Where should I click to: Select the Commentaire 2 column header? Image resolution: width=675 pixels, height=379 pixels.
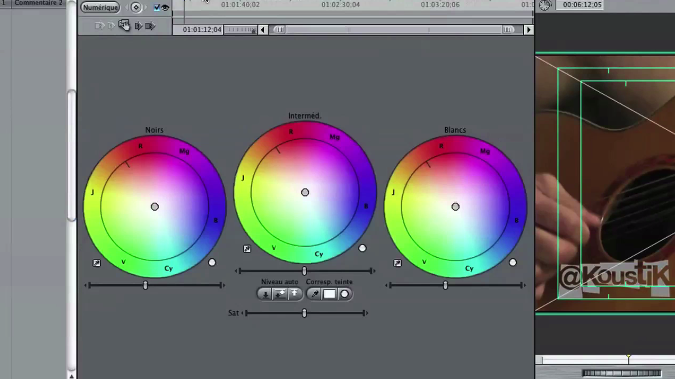[38, 3]
